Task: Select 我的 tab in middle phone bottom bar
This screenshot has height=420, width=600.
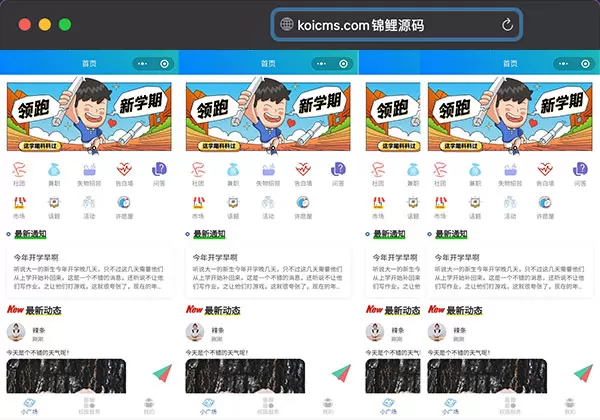Action: (x=328, y=406)
